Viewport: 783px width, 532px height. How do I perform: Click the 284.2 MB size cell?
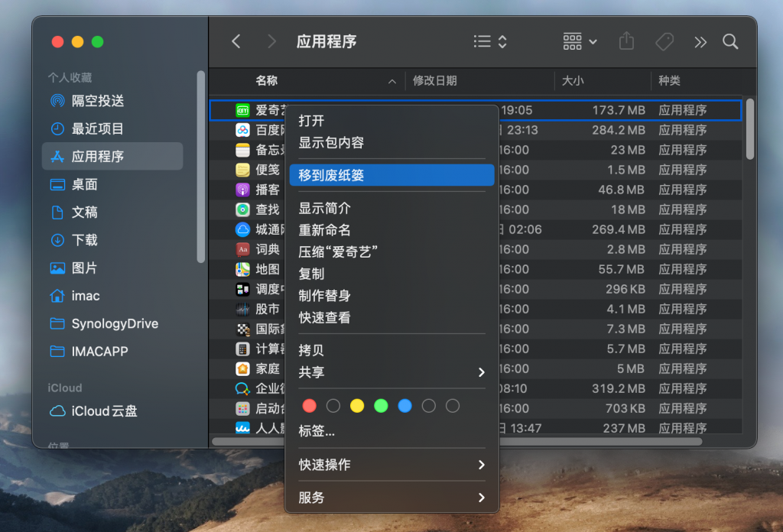[x=618, y=130]
